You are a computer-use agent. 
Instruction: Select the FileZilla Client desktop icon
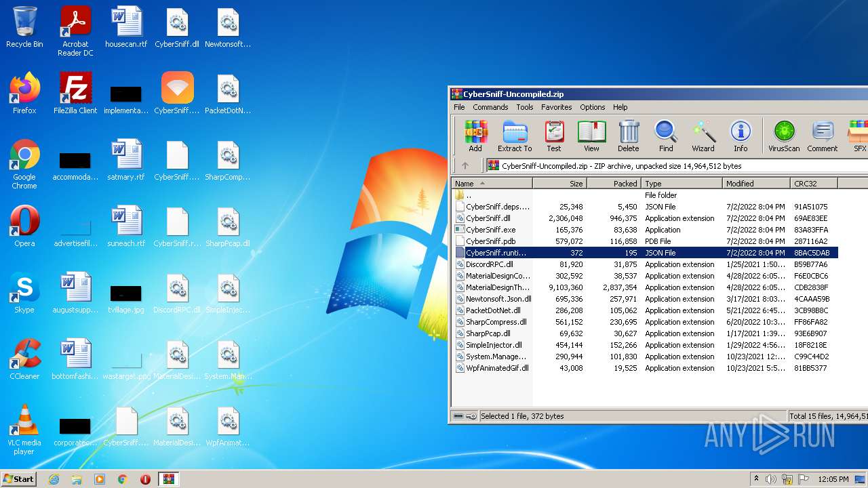pos(75,94)
